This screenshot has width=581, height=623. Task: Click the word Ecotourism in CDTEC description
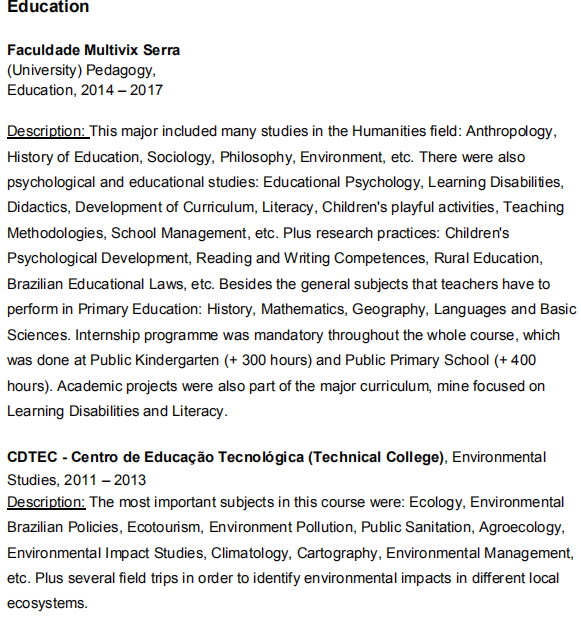(x=165, y=528)
